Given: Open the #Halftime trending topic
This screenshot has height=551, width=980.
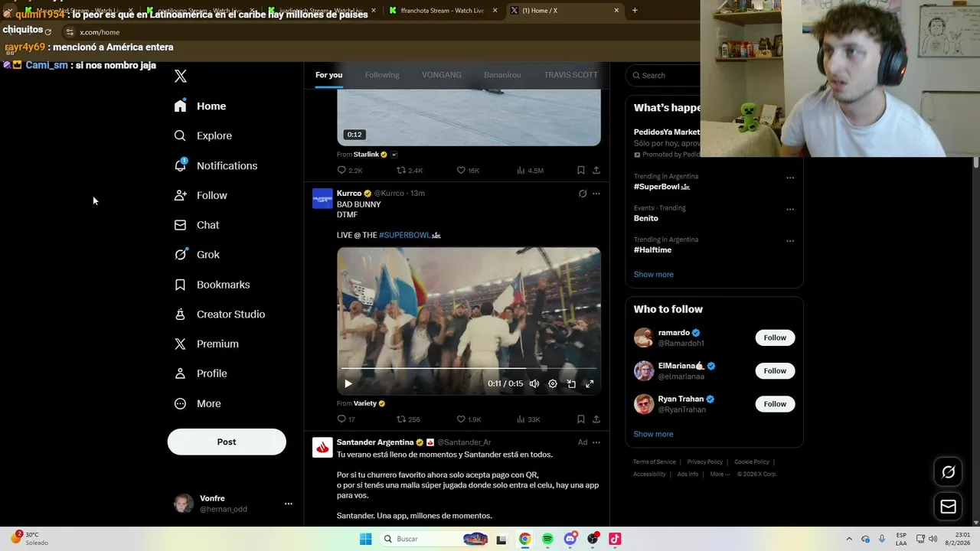Looking at the screenshot, I should (652, 249).
